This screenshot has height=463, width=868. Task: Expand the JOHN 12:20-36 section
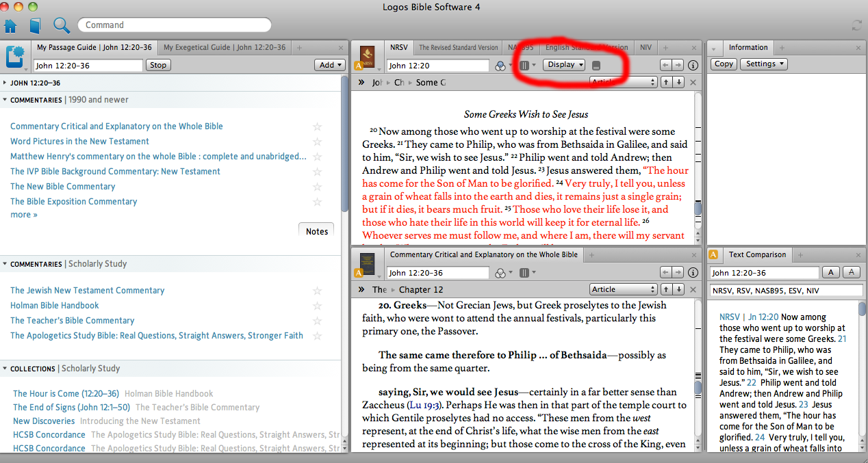point(5,83)
